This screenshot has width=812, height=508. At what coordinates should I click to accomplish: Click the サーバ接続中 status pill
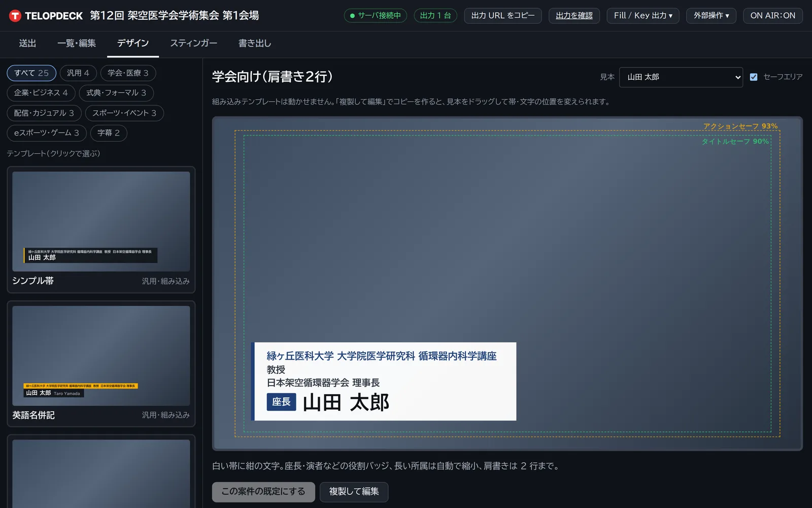pos(376,16)
